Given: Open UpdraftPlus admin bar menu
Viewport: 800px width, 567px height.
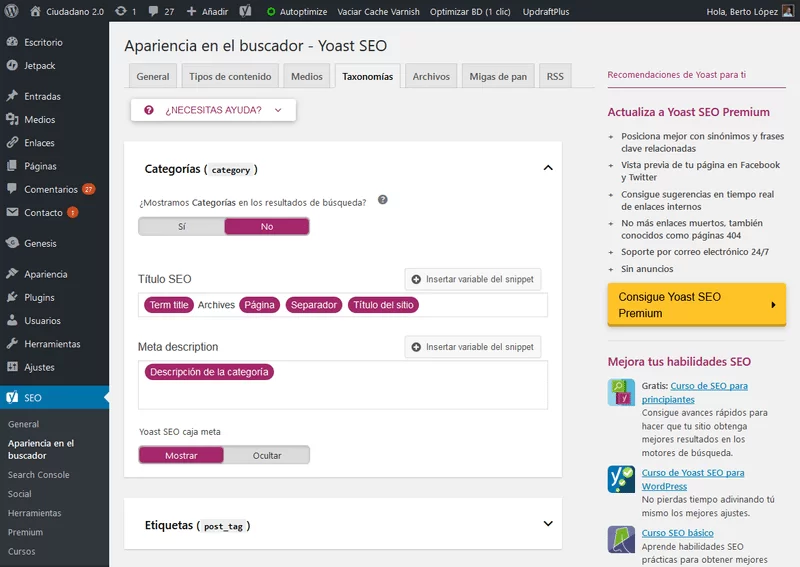Looking at the screenshot, I should pyautogui.click(x=546, y=11).
